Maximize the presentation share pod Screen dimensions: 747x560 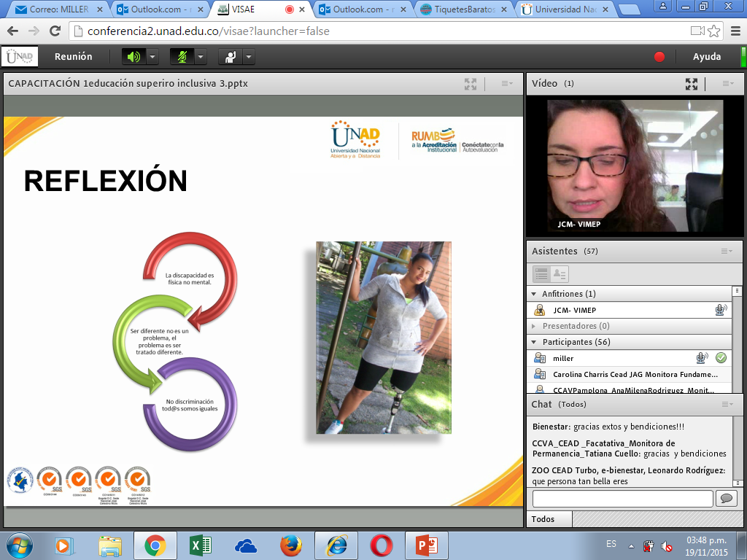tap(471, 84)
